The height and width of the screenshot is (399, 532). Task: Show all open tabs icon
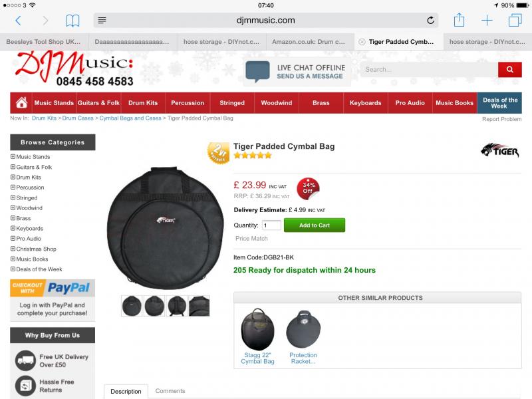click(x=515, y=21)
